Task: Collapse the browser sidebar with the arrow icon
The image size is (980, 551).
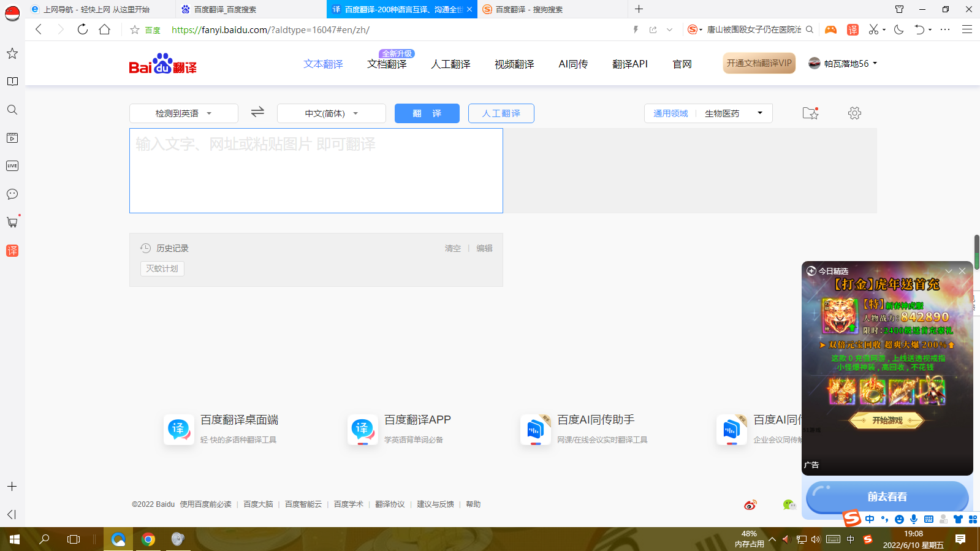Action: [x=12, y=514]
